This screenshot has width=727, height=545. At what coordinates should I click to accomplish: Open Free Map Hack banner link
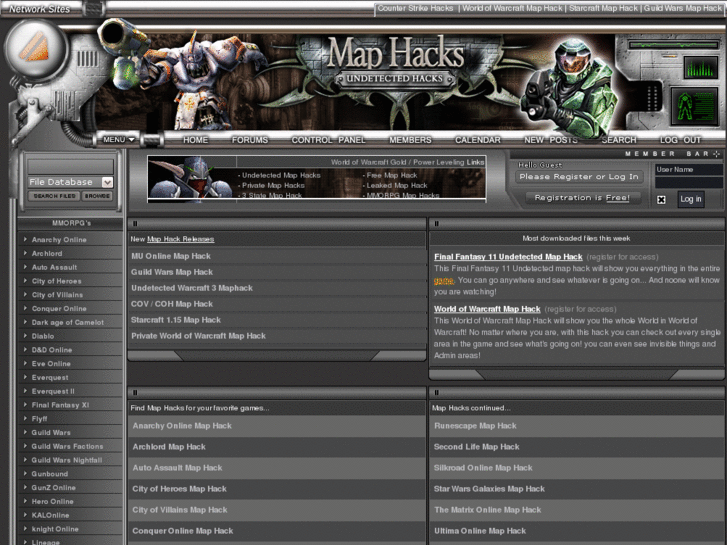tap(392, 175)
